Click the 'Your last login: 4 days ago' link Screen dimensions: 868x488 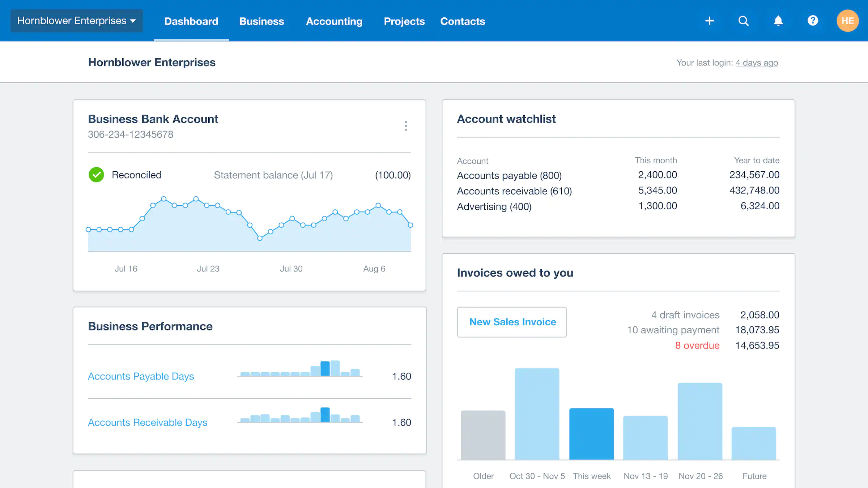coord(757,63)
